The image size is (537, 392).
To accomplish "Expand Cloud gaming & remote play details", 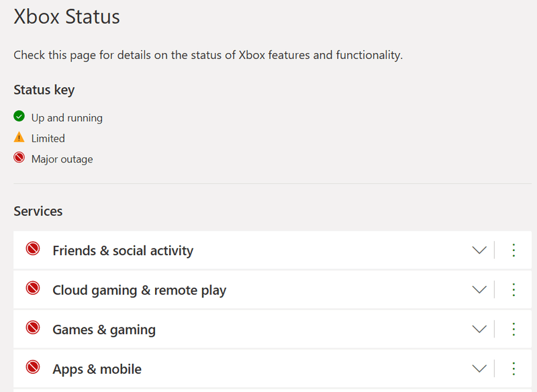I will (x=479, y=290).
